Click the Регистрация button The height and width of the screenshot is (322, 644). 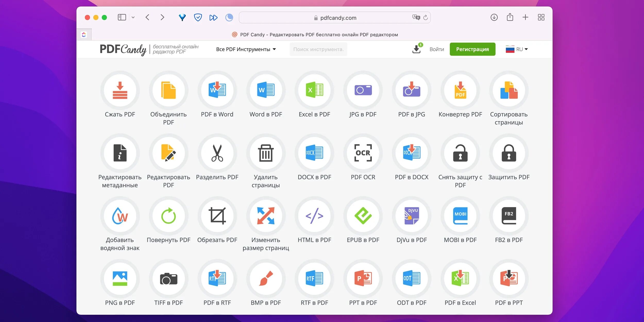[472, 49]
